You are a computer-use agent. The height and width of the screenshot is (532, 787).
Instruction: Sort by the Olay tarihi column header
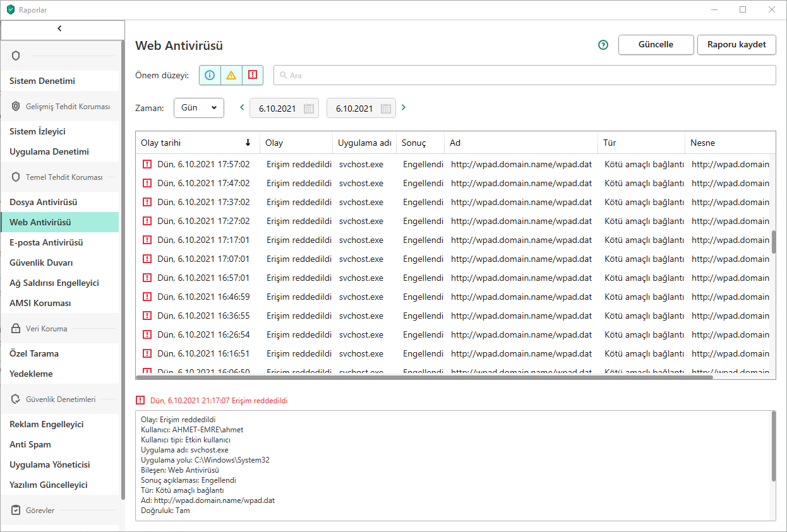point(198,143)
